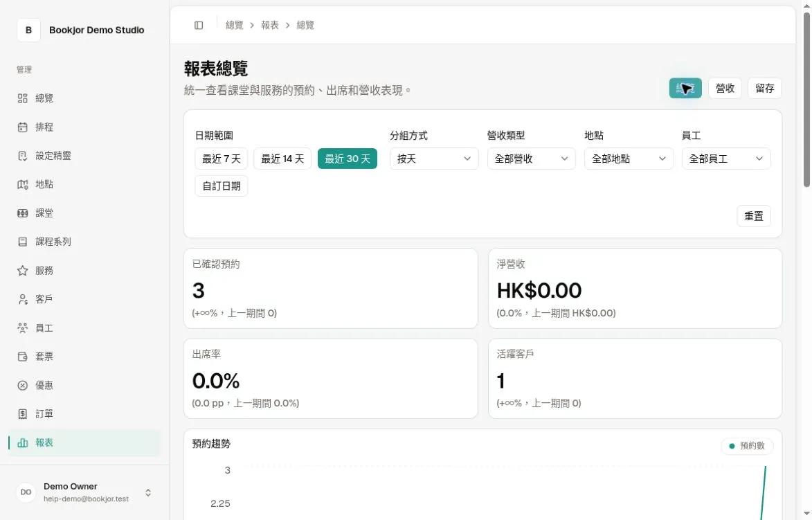This screenshot has height=520, width=812.
Task: Open the 排程 calendar icon in sidebar
Action: [22, 127]
